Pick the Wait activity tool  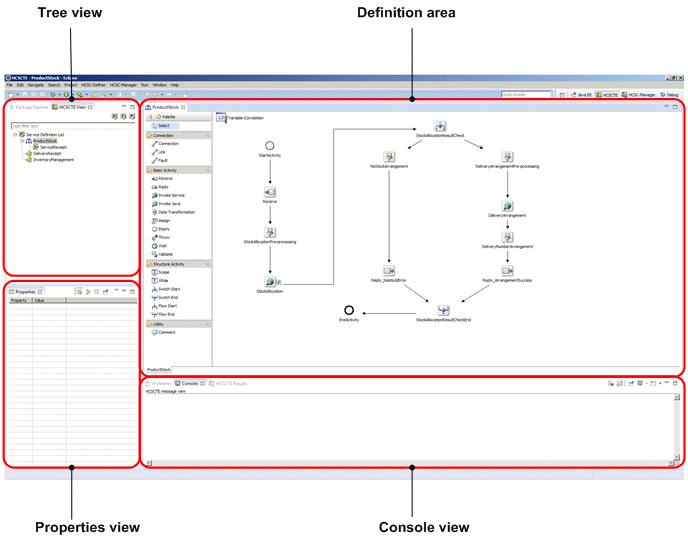click(159, 246)
